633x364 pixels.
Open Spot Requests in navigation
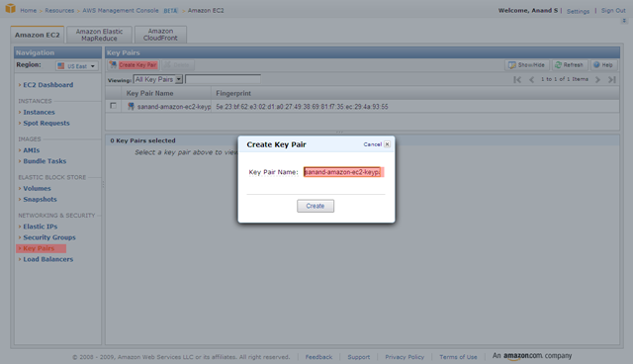46,123
